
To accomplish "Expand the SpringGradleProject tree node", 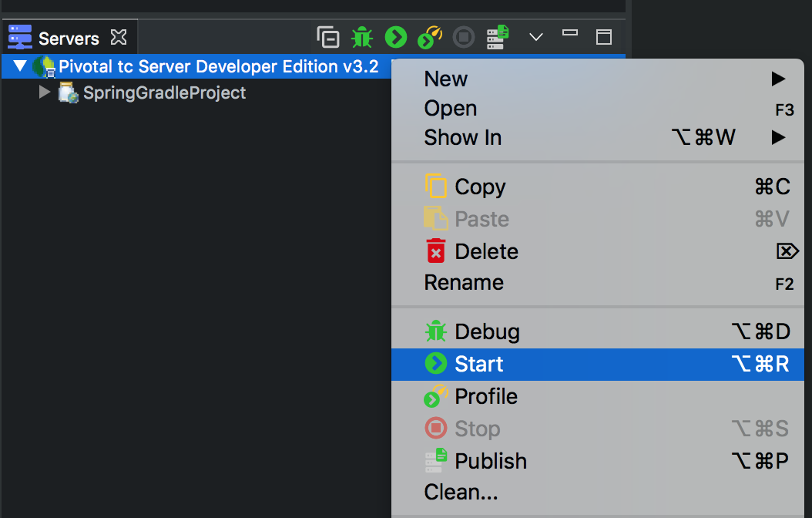I will tap(45, 92).
